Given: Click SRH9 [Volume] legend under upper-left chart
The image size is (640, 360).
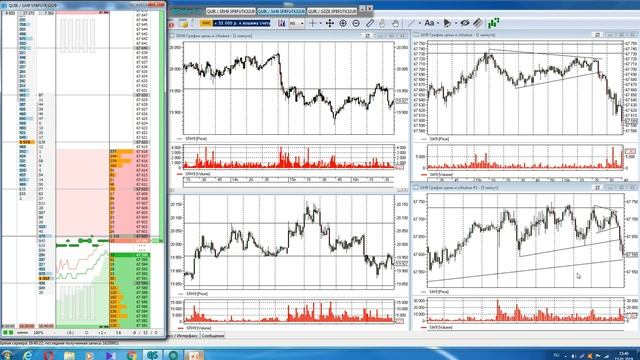Looking at the screenshot, I should pyautogui.click(x=198, y=174).
